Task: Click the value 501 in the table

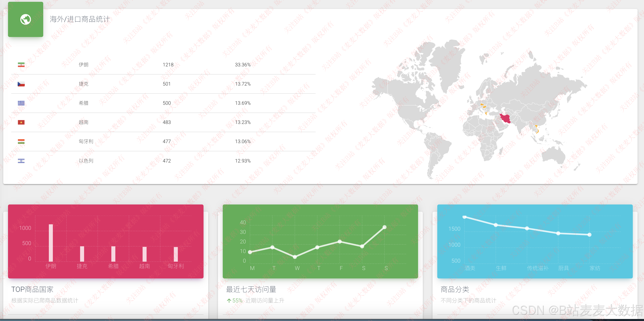Action: tap(167, 84)
